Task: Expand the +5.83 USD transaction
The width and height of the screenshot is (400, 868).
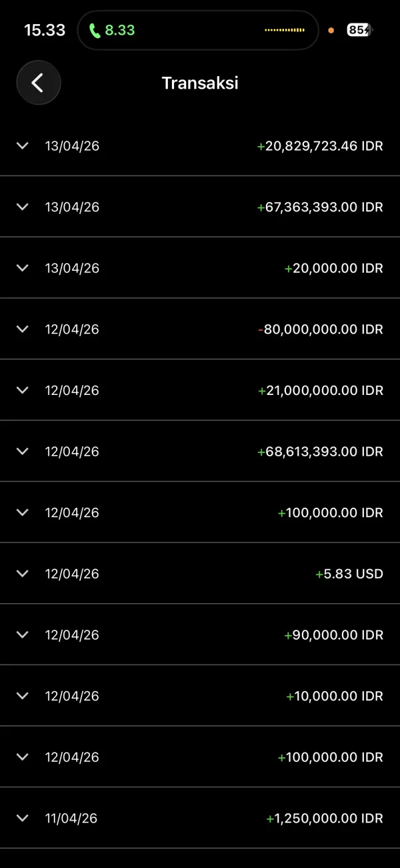Action: point(23,574)
